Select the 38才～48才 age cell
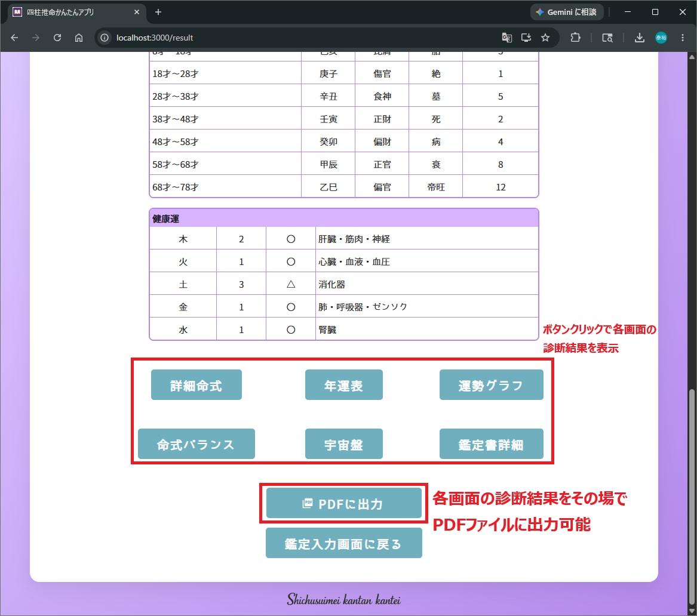697x616 pixels. [225, 119]
